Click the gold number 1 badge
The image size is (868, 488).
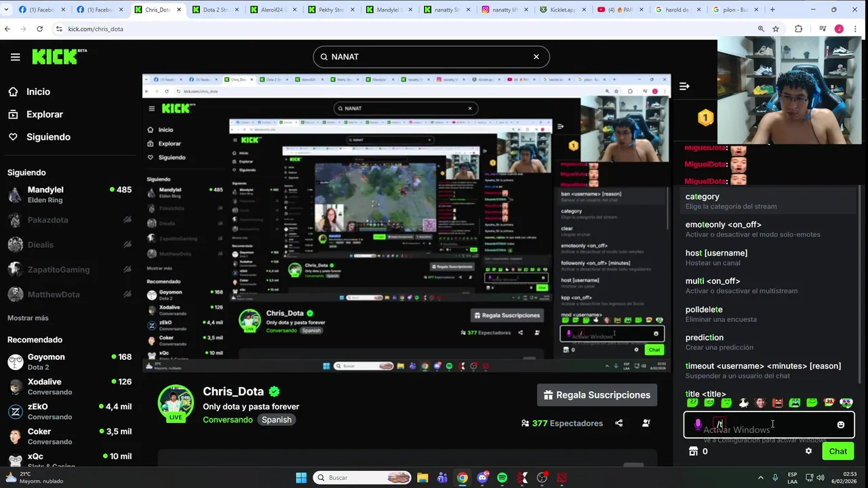(705, 118)
